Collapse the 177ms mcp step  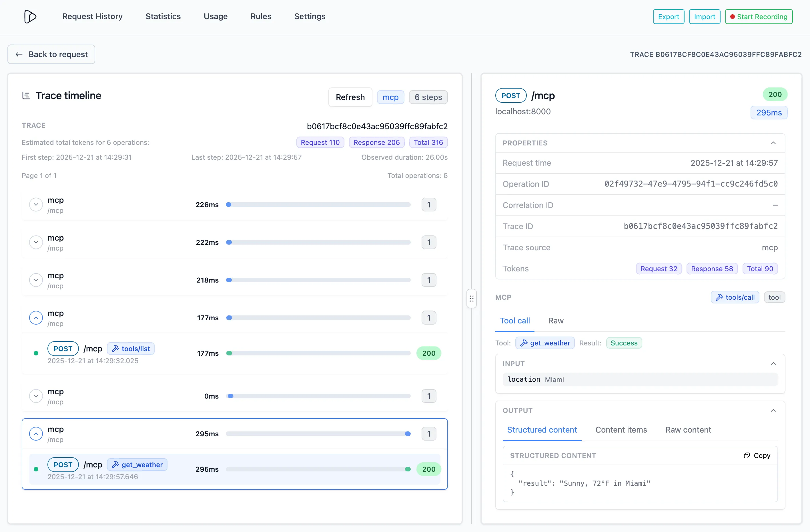[36, 318]
